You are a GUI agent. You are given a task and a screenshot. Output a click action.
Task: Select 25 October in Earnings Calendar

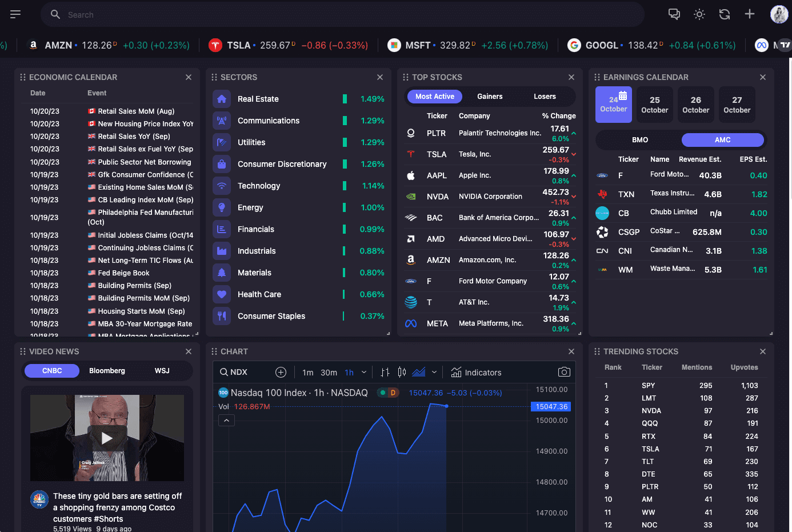655,105
